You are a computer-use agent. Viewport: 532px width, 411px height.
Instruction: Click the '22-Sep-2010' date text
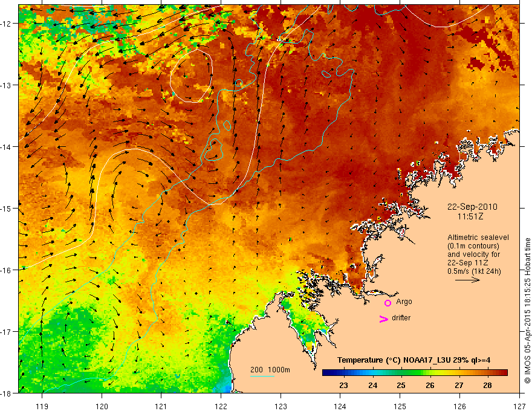tap(472, 207)
